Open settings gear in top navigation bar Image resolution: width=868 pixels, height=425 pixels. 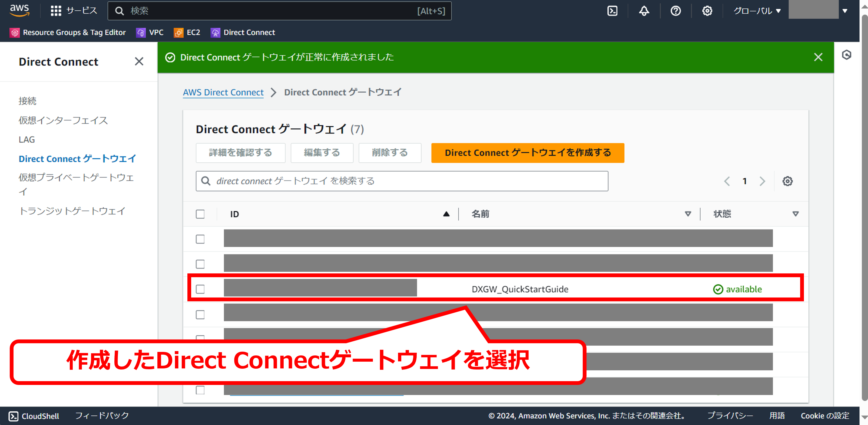point(707,11)
